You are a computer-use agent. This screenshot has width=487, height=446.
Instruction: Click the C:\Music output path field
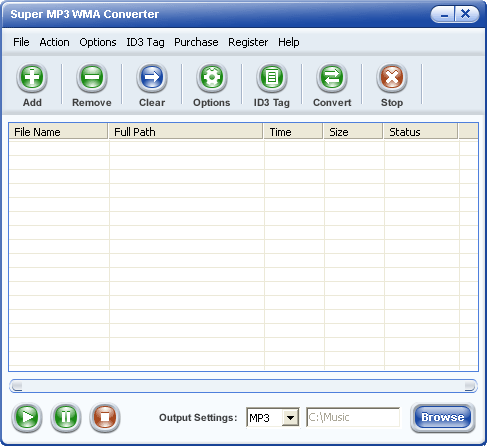coord(353,417)
